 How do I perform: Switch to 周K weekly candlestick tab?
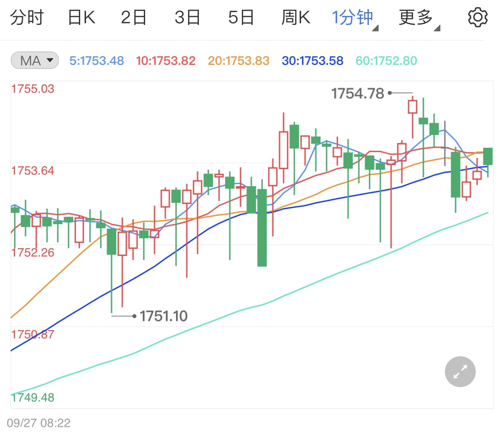296,17
